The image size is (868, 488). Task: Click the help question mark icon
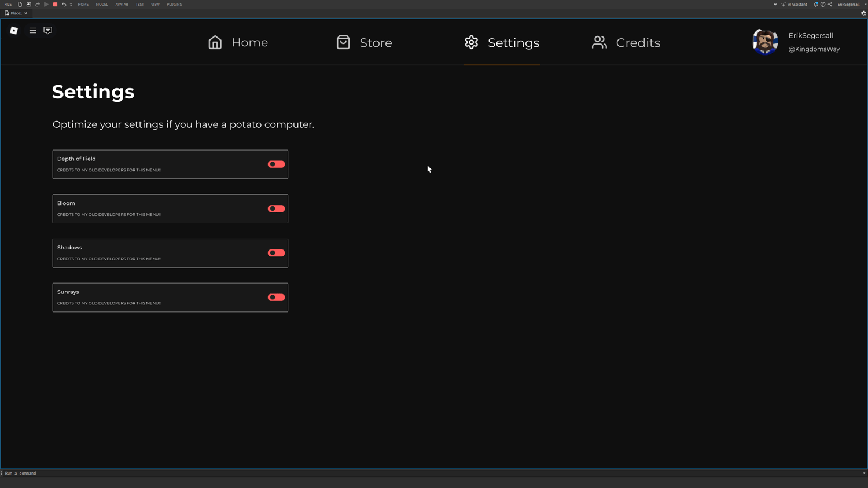823,5
